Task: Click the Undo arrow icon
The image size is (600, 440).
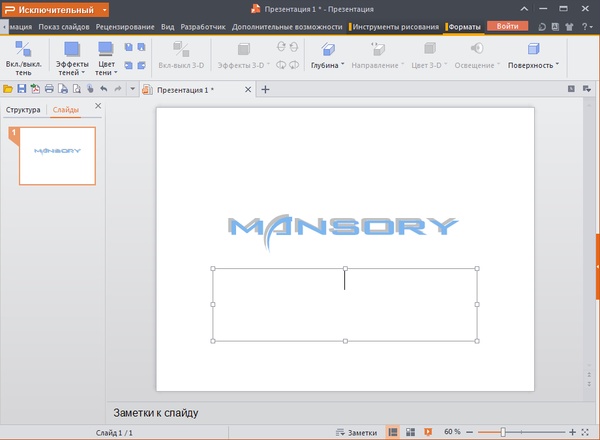Action: click(x=103, y=89)
